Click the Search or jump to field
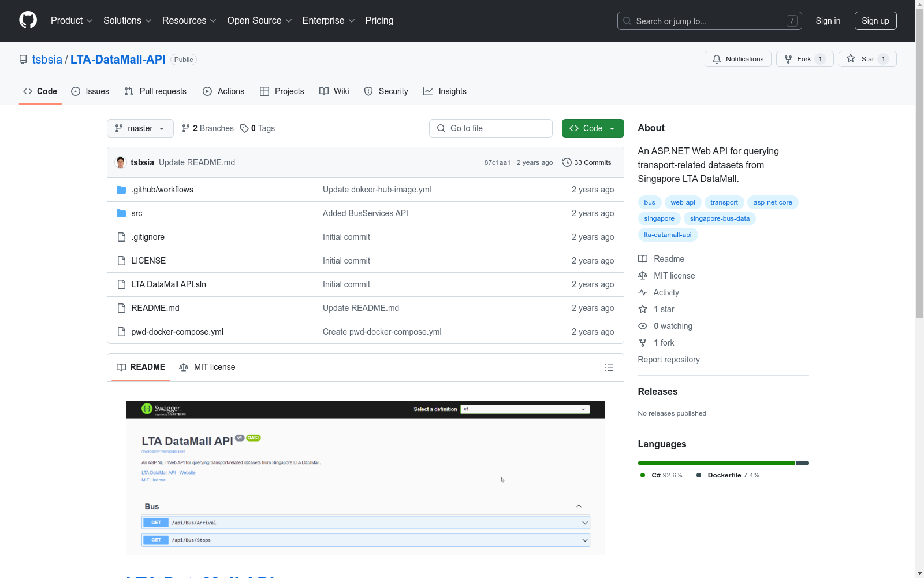 710,21
